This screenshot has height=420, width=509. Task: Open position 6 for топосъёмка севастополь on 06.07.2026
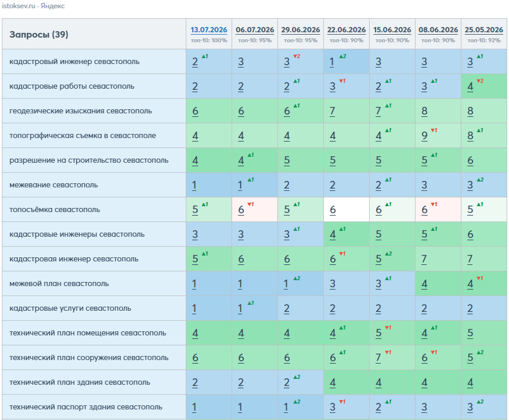[241, 210]
